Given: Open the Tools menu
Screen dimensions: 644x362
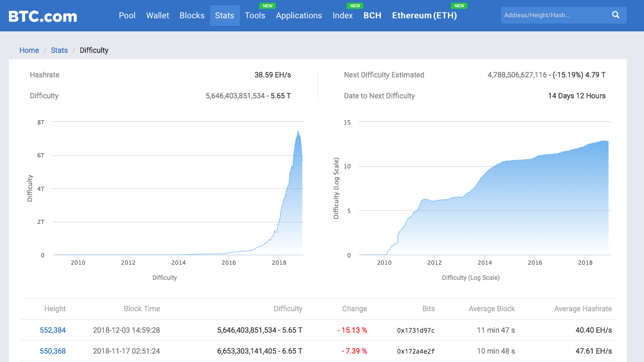Looking at the screenshot, I should point(255,16).
